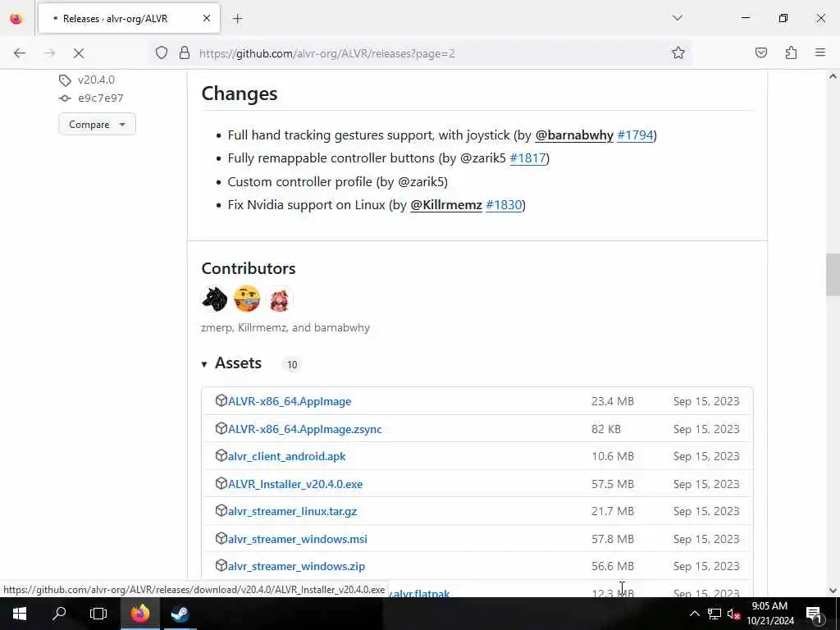
Task: Collapse the Assets section triangle
Action: pos(204,364)
